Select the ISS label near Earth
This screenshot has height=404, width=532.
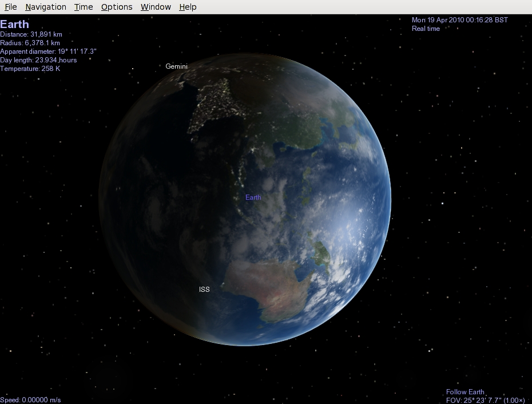[x=204, y=290]
